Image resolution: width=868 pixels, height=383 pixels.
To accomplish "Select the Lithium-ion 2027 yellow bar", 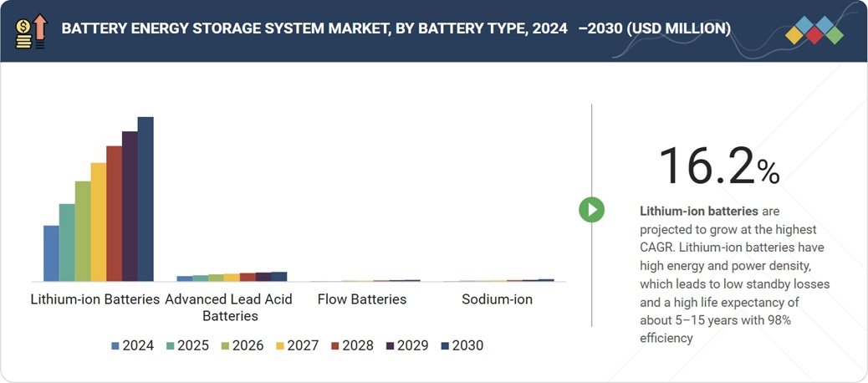I will [x=99, y=222].
